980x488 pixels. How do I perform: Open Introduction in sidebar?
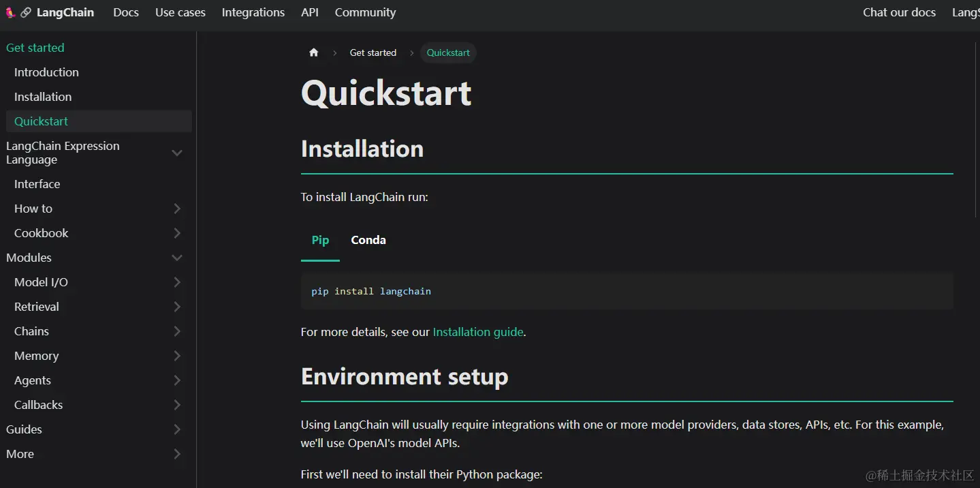coord(46,72)
